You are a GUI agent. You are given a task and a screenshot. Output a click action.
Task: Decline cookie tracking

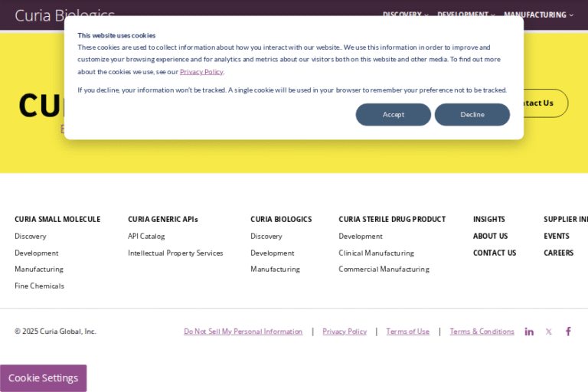tap(472, 115)
